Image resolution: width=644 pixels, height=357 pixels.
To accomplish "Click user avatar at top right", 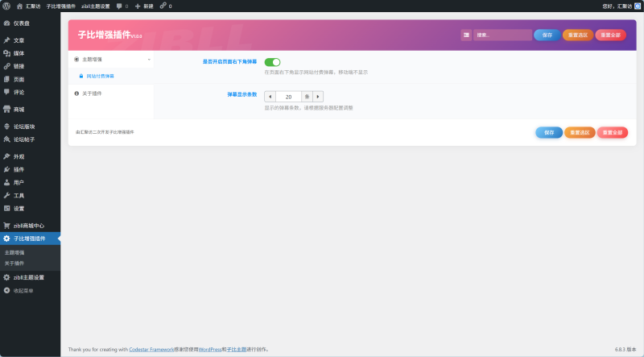I will (x=638, y=6).
